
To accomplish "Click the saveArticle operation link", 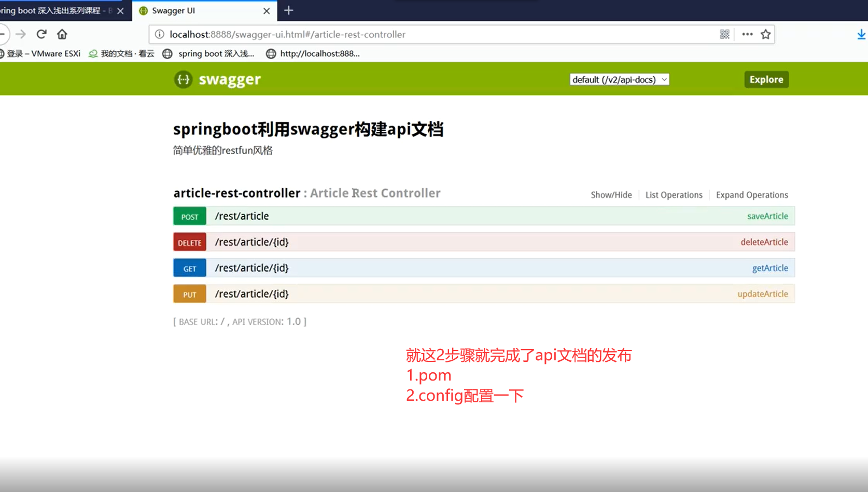I will [x=767, y=216].
